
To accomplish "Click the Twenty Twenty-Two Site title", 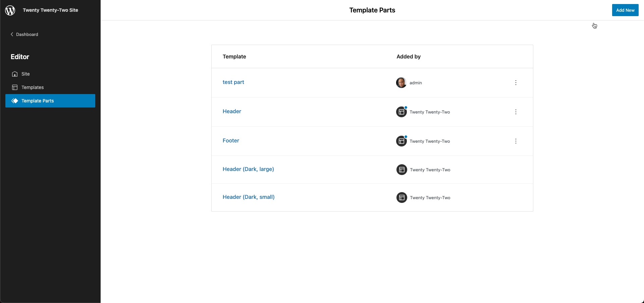I will point(50,10).
